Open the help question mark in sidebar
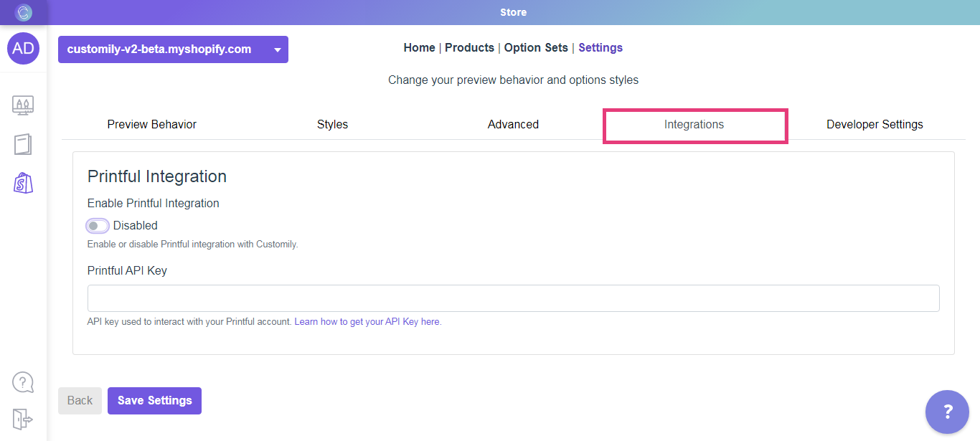 tap(22, 382)
